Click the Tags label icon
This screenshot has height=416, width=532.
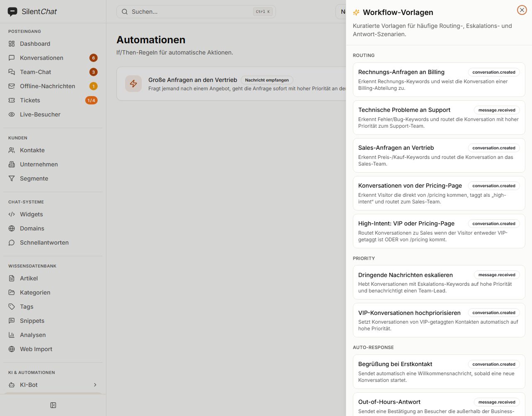12,307
